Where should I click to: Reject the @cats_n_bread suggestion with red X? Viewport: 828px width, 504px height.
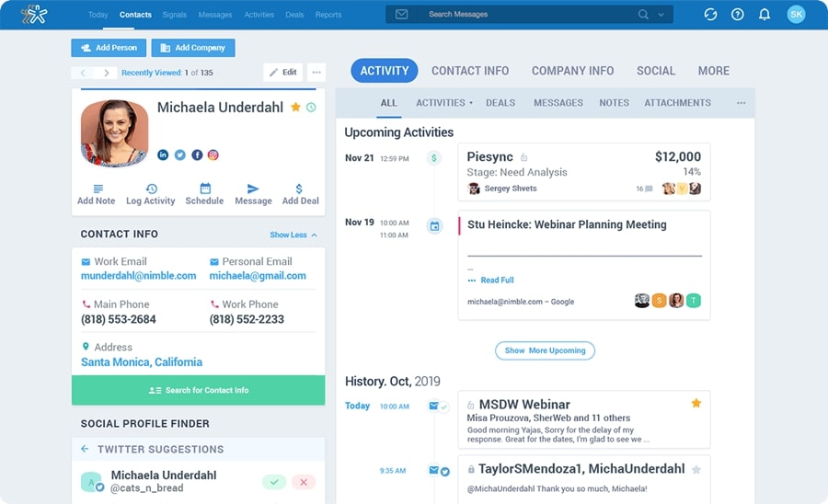tap(304, 482)
